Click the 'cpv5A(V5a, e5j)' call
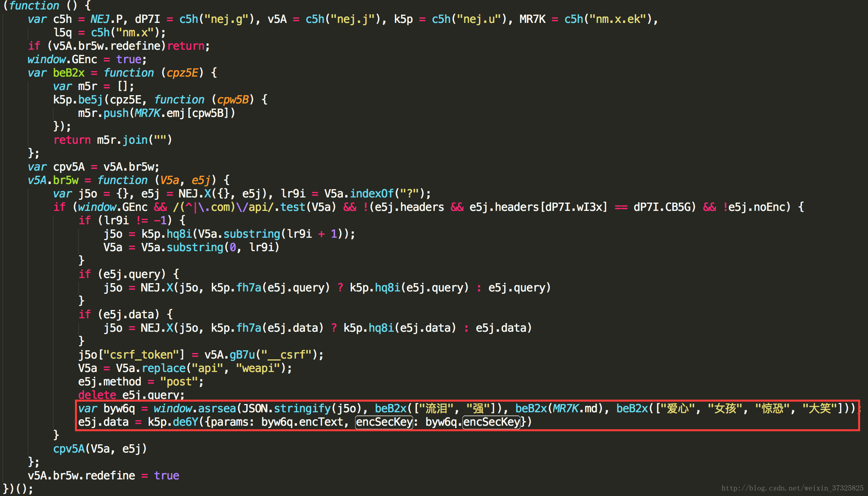 click(x=100, y=449)
